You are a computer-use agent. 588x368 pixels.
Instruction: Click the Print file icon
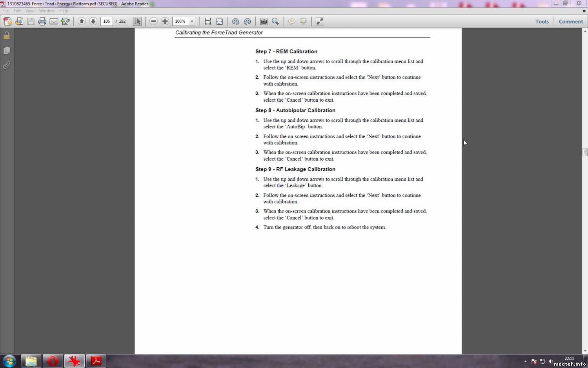(x=42, y=22)
